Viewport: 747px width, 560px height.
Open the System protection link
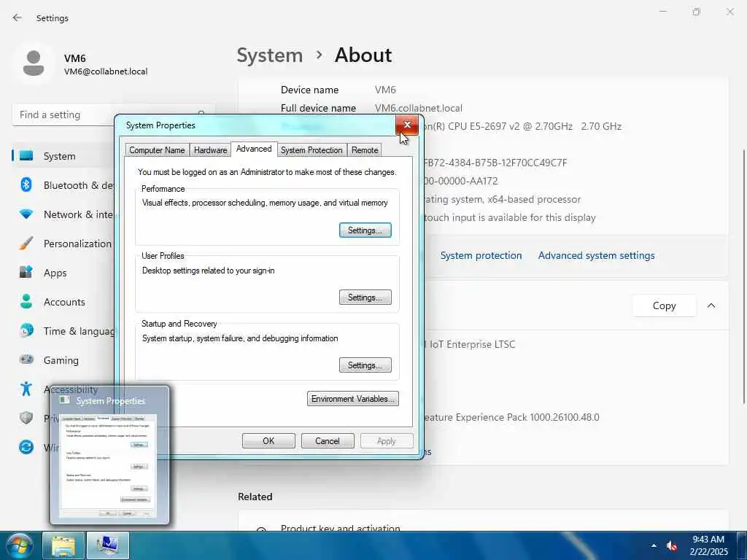click(x=481, y=255)
